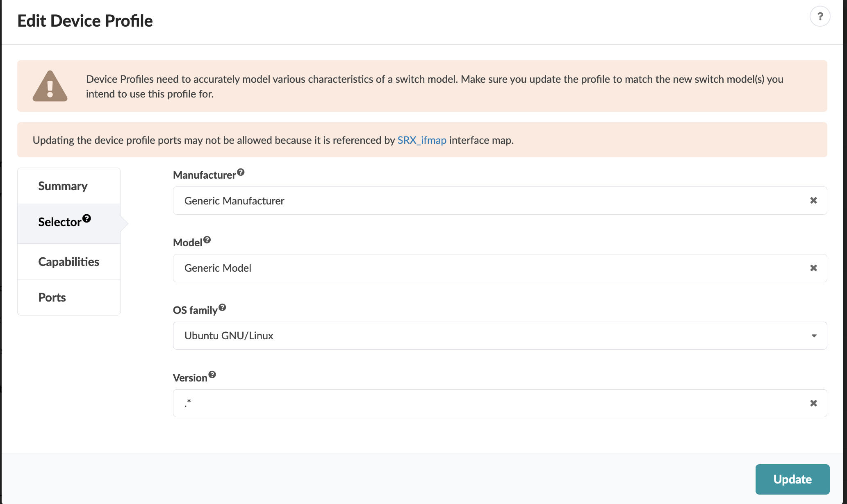
Task: Click the help icon beside Selector tab
Action: tap(87, 218)
